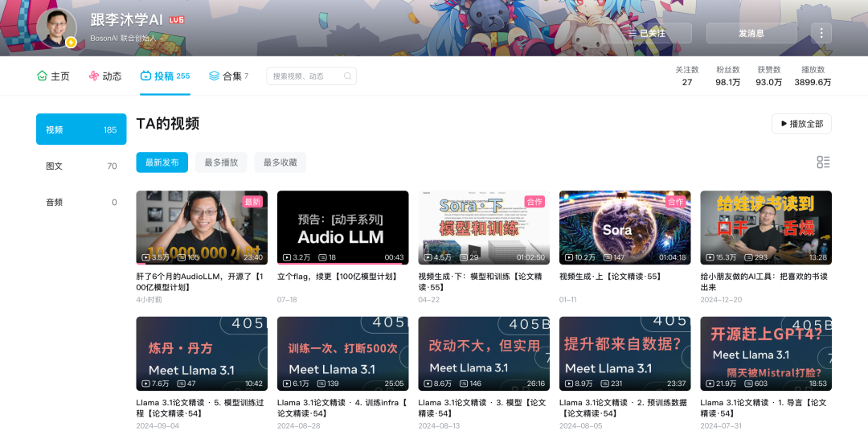Click the title 给小朋友做的AI工具
This screenshot has height=431, width=868.
click(764, 281)
